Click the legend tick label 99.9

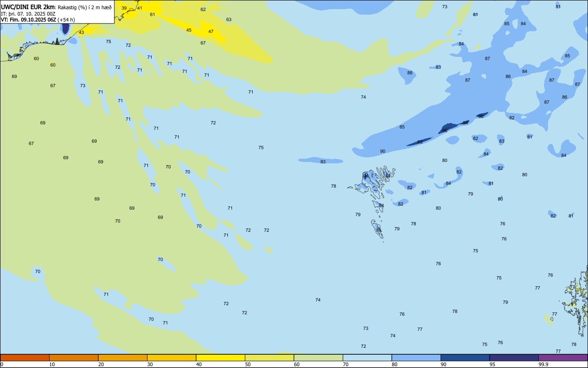click(543, 364)
